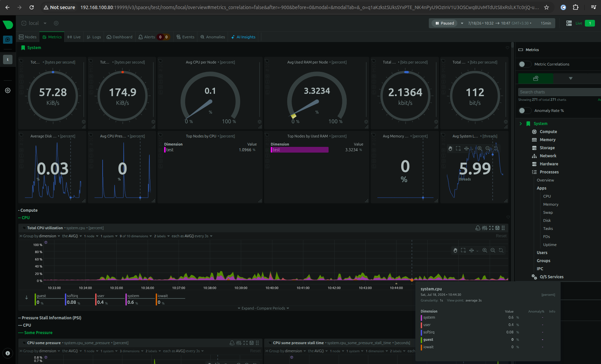Toggle the Metric Correlations switch
This screenshot has height=364, width=601.
point(525,64)
